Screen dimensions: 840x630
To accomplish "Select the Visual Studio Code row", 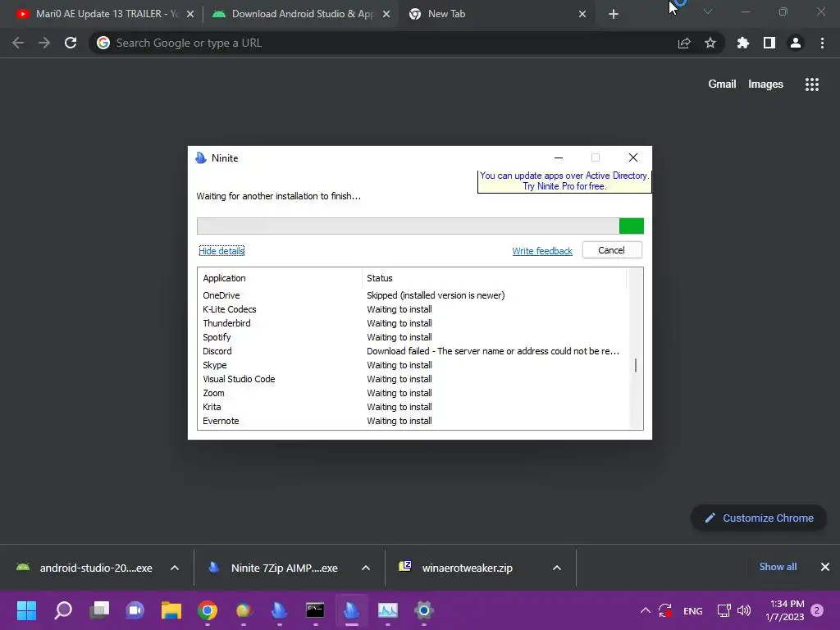I will 412,379.
